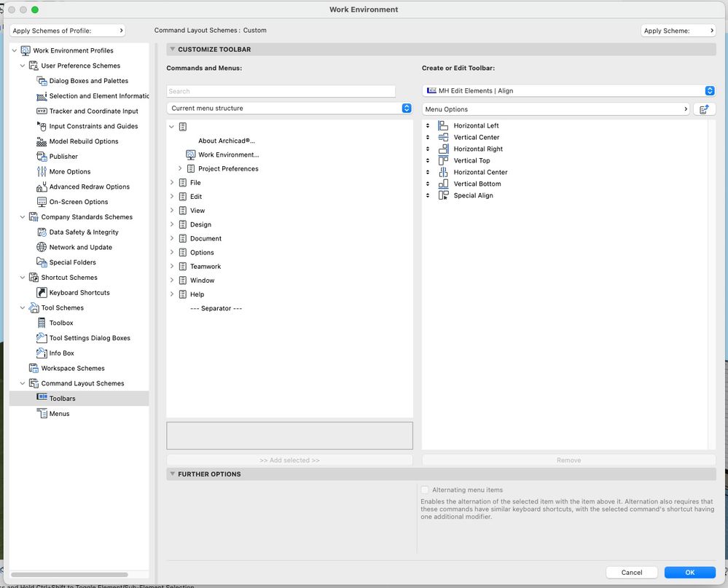Click the Cancel button
Screen dimensions: 728x588
click(631, 572)
